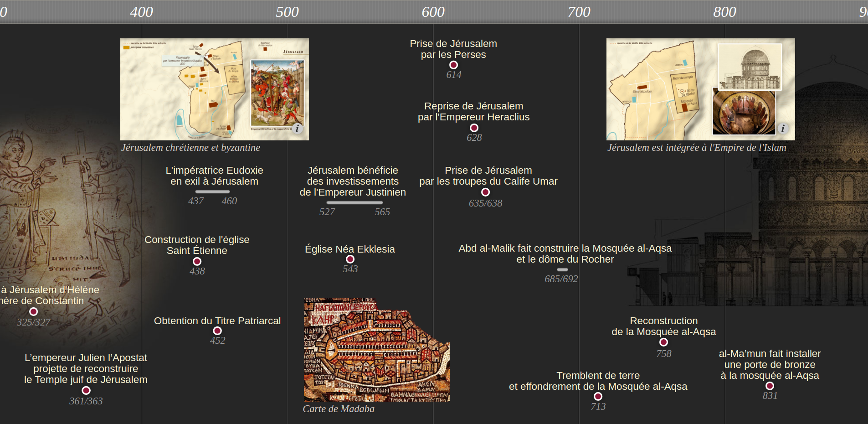Open info icon on Empire de l'Islam map
This screenshot has height=424, width=868.
(783, 129)
